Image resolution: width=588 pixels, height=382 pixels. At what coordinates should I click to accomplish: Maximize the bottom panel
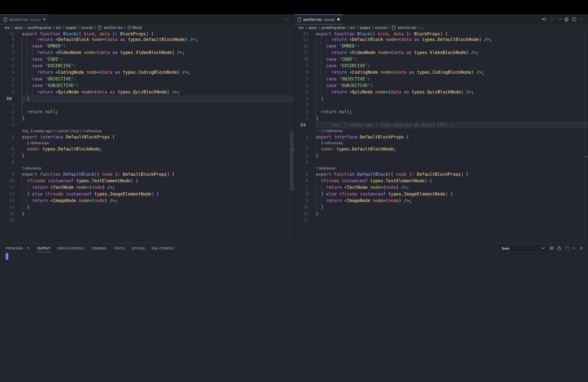click(x=574, y=248)
